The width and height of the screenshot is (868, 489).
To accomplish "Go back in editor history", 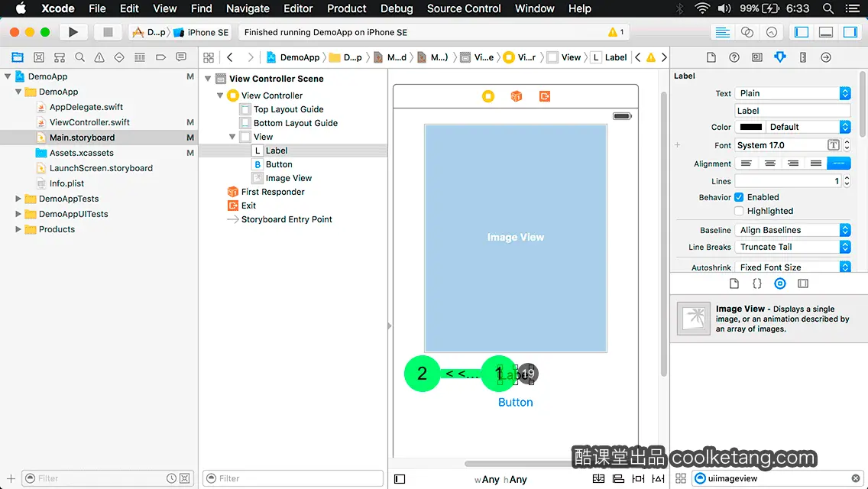I will point(230,57).
